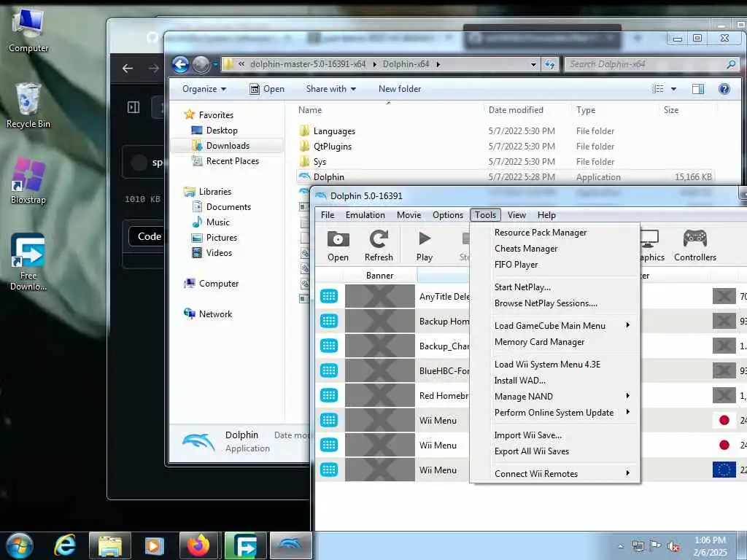Viewport: 747px width, 560px height.
Task: Click the Play button in Dolphin toolbar
Action: coord(424,246)
